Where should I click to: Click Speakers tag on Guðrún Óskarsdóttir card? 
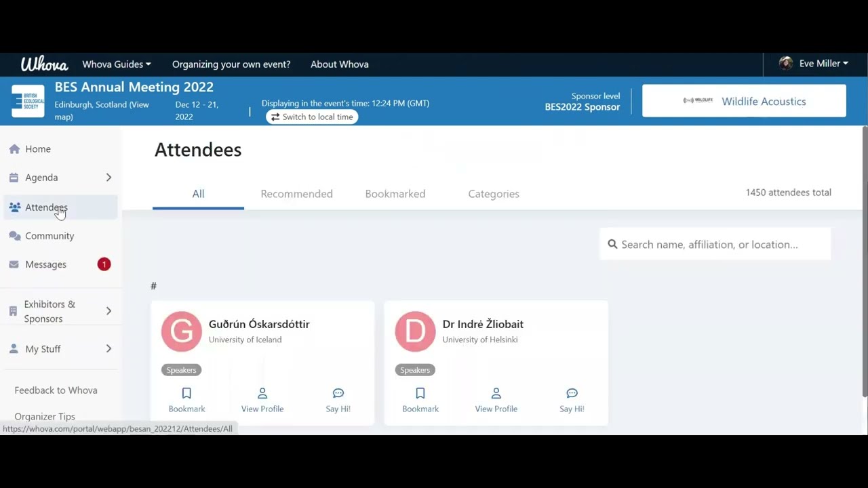point(181,370)
